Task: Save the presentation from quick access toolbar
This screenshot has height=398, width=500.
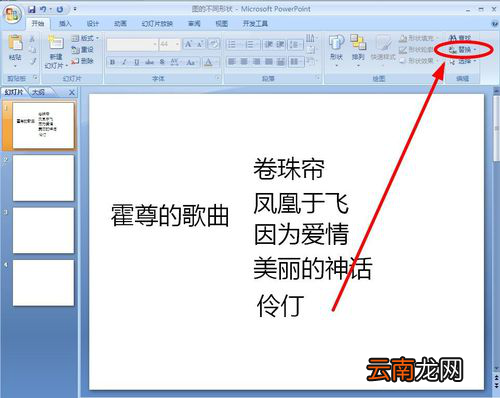Action: click(32, 9)
